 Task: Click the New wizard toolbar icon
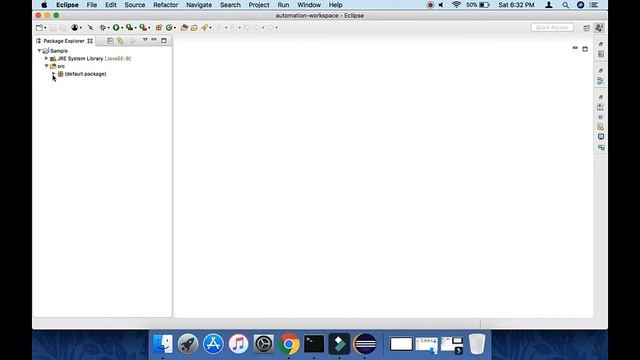[39, 28]
